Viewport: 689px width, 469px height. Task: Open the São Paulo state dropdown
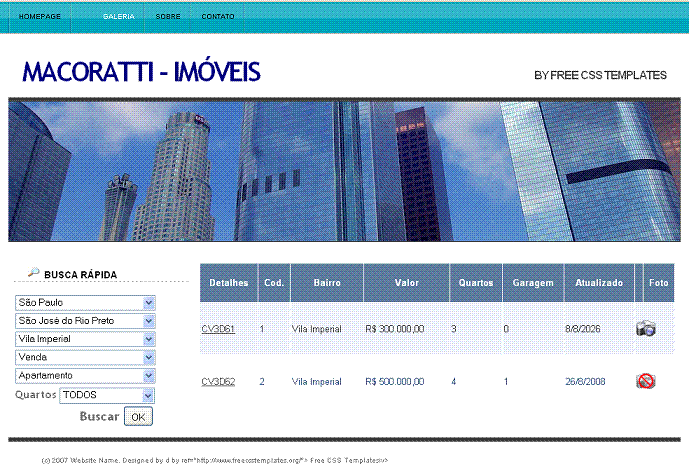pyautogui.click(x=85, y=302)
